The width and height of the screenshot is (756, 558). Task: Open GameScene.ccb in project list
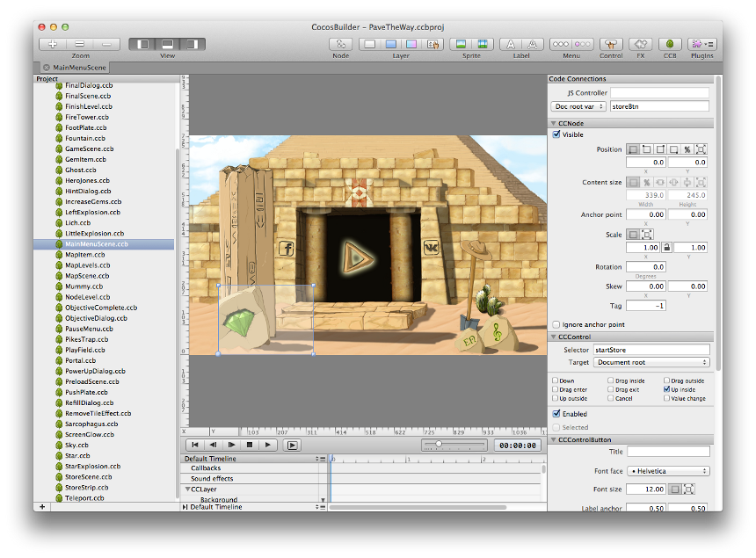click(89, 149)
